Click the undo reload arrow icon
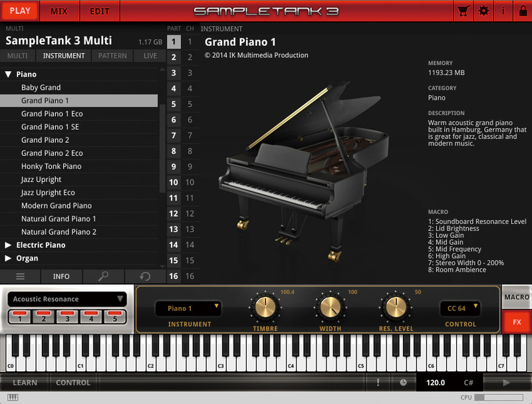The width and height of the screenshot is (532, 404). coord(145,276)
